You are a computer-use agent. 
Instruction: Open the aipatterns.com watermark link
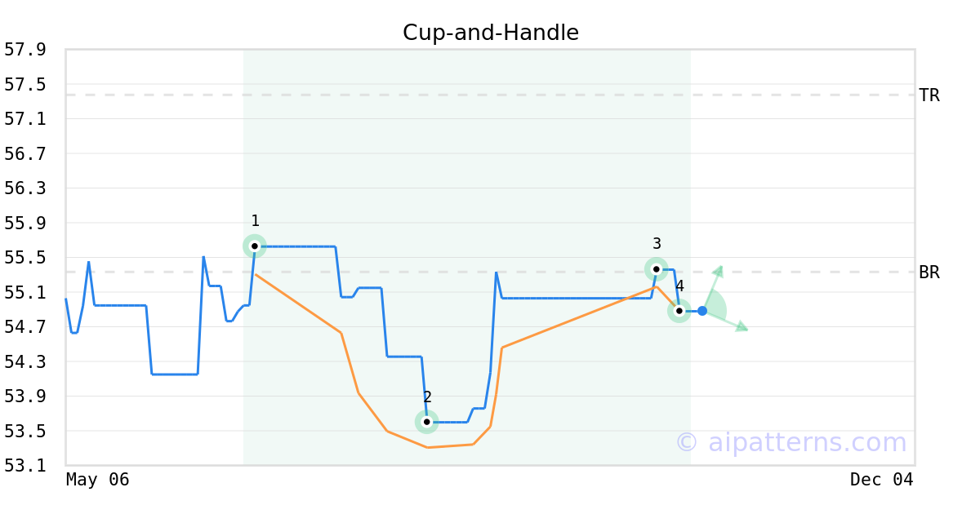pyautogui.click(x=791, y=442)
